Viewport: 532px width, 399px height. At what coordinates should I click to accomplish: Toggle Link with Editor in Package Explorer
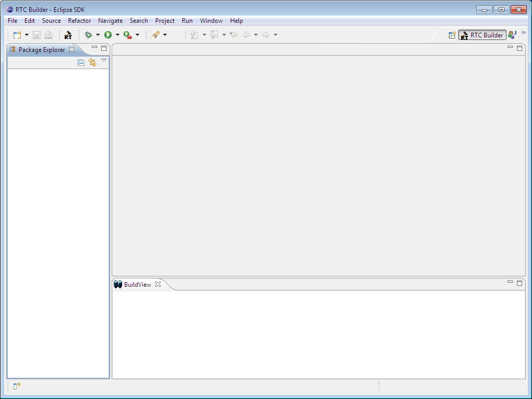point(92,62)
